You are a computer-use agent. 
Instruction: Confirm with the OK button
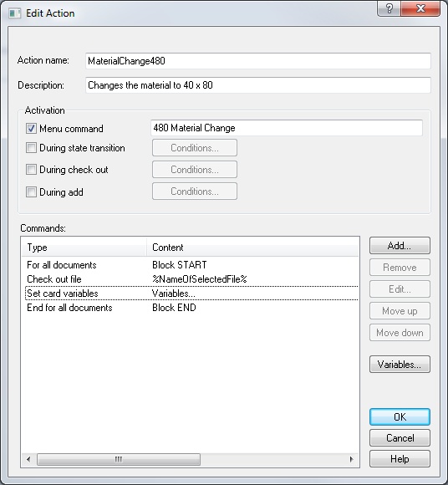pos(400,417)
